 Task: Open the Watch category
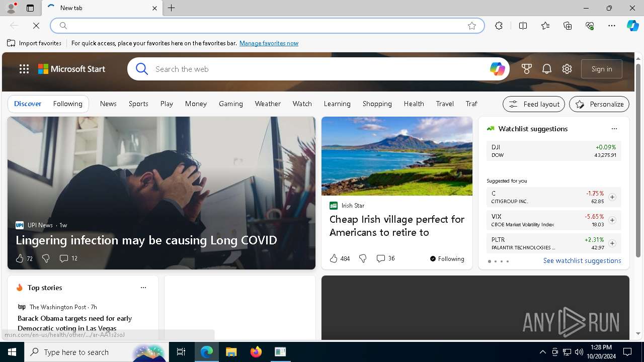click(302, 104)
